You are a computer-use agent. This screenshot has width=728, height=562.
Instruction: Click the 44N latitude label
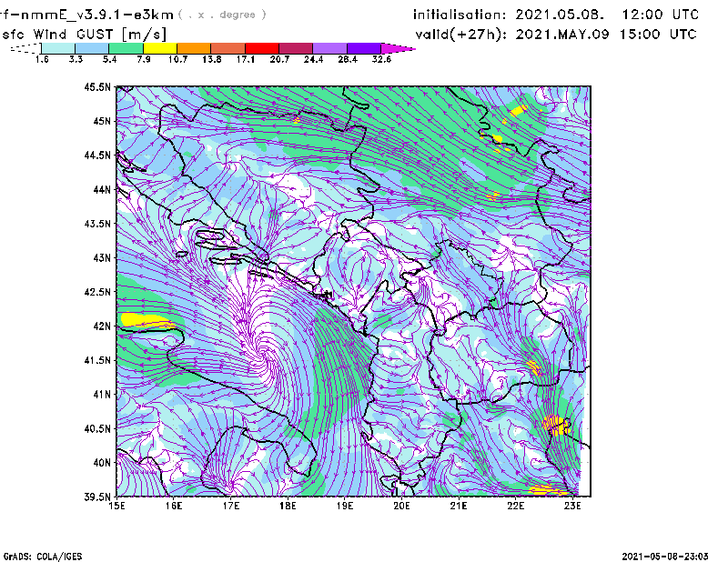click(x=102, y=189)
